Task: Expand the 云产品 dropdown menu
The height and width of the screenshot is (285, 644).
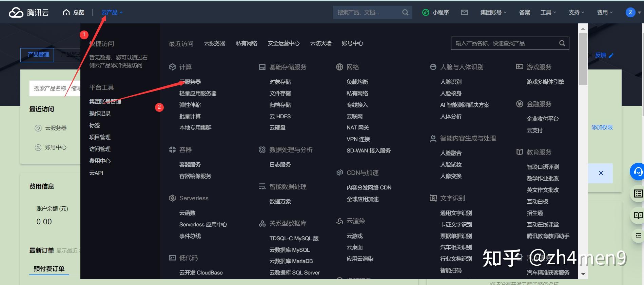Action: (112, 13)
